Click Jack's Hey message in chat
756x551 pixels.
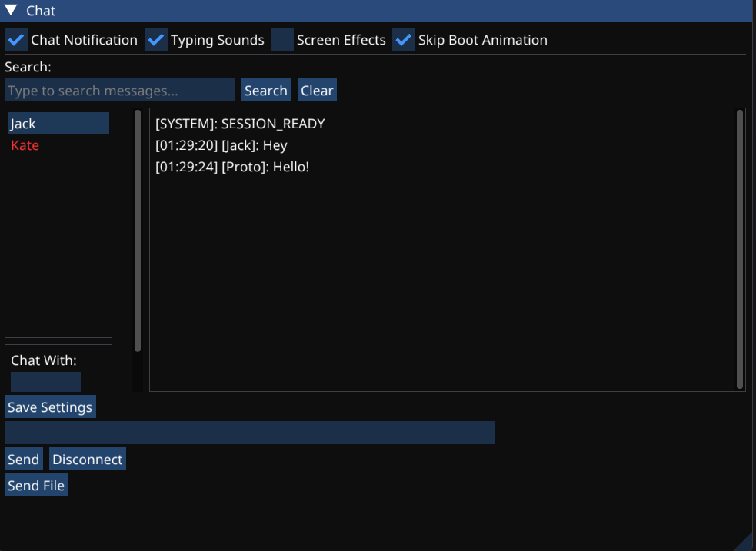(221, 145)
